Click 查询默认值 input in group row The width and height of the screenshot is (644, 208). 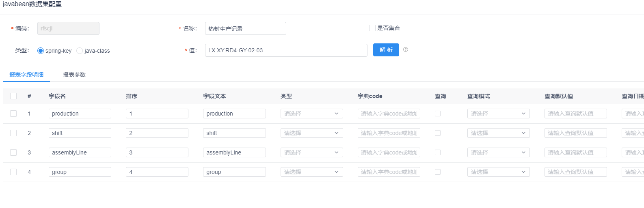(x=576, y=172)
